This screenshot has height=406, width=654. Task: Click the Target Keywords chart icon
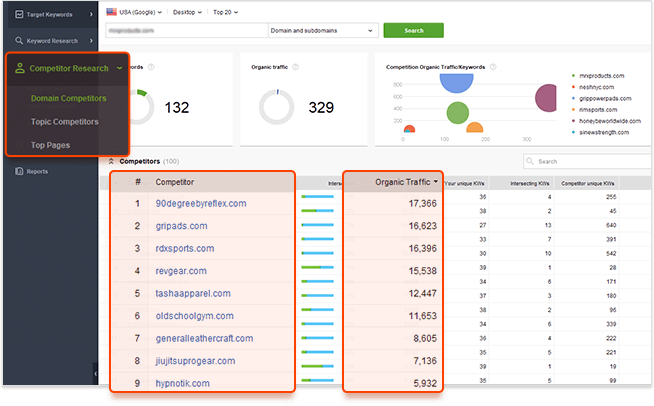19,14
